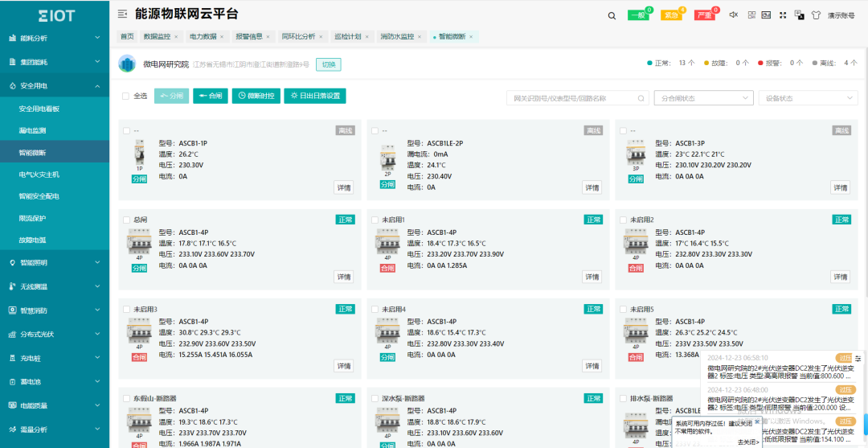The image size is (868, 448).
Task: Check the 未启用1 card checkbox
Action: [375, 220]
